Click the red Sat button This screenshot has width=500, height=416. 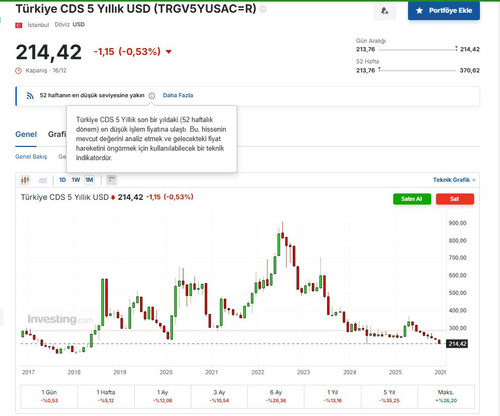(x=455, y=199)
